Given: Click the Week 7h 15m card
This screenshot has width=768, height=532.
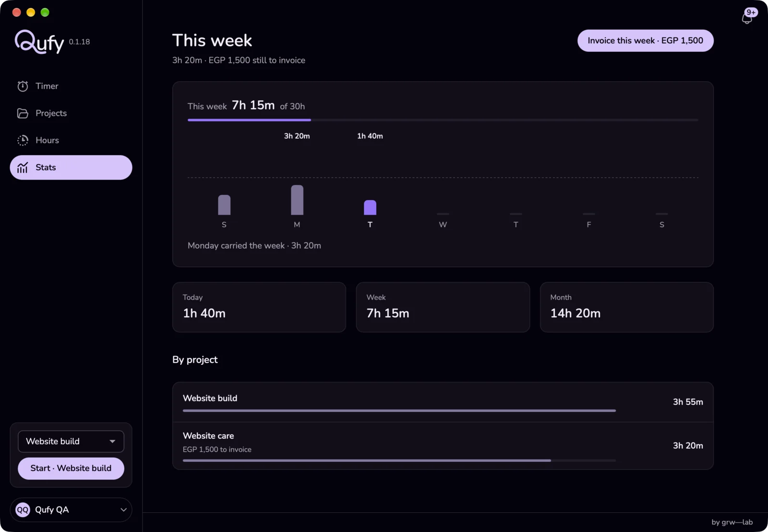Looking at the screenshot, I should pyautogui.click(x=443, y=307).
